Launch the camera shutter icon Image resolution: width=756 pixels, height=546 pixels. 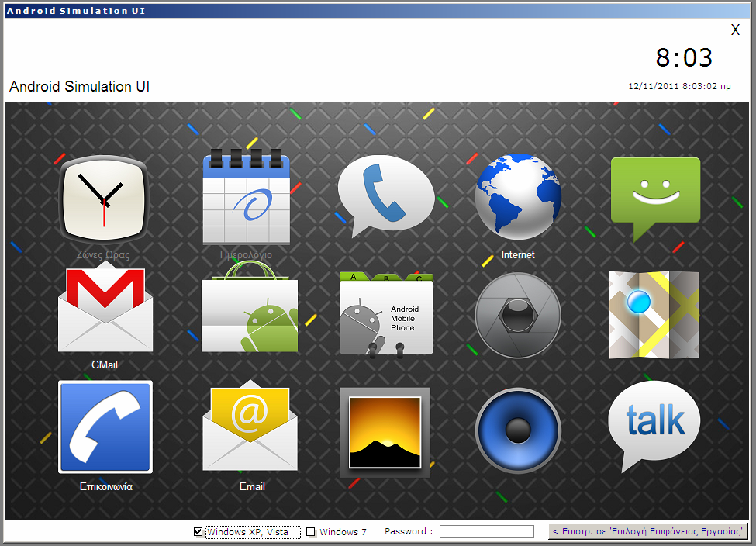[518, 316]
